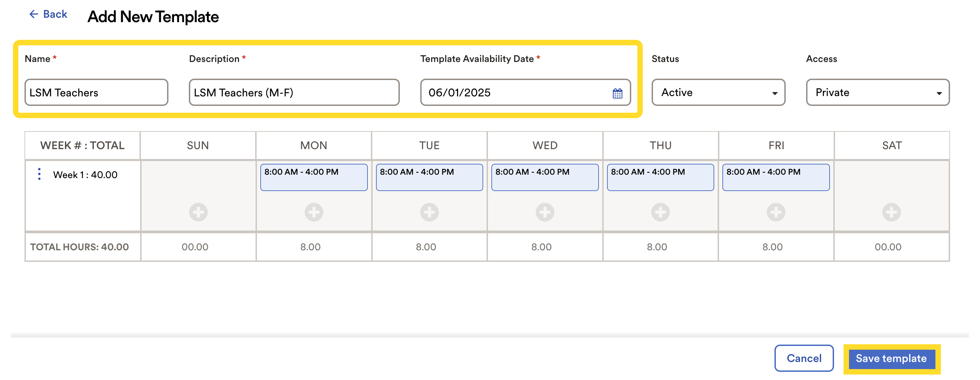Save the template
980x380 pixels.
tap(892, 359)
